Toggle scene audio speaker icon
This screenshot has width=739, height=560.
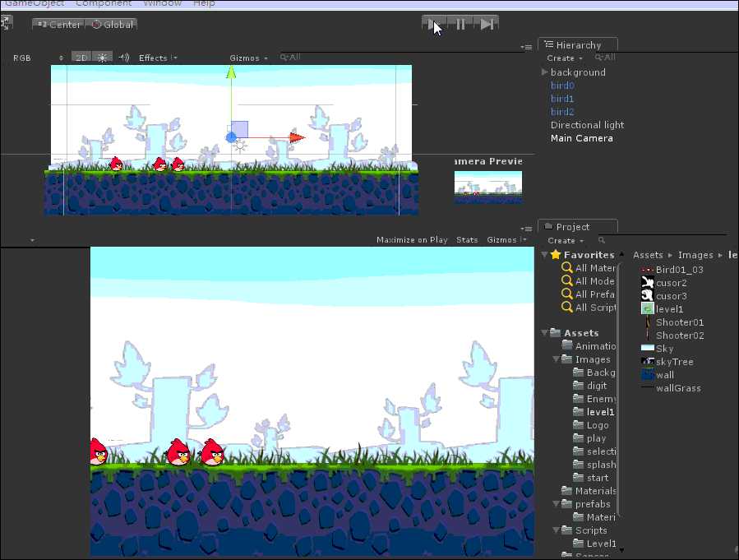124,58
